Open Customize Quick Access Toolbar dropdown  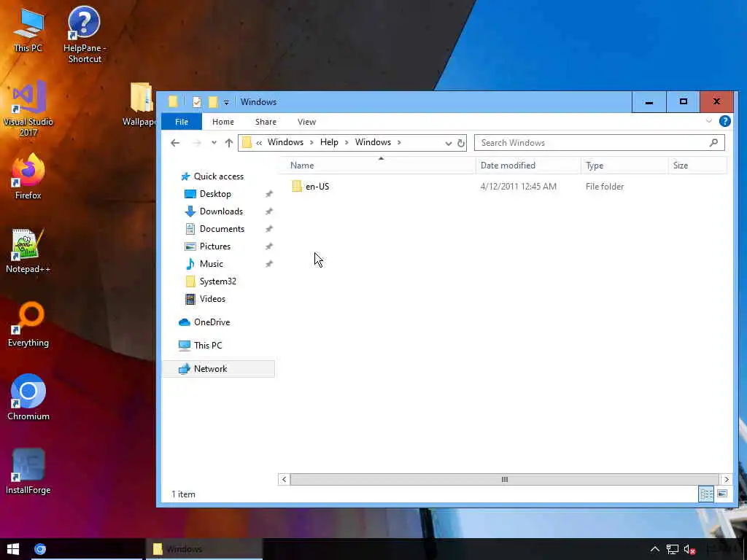point(226,102)
